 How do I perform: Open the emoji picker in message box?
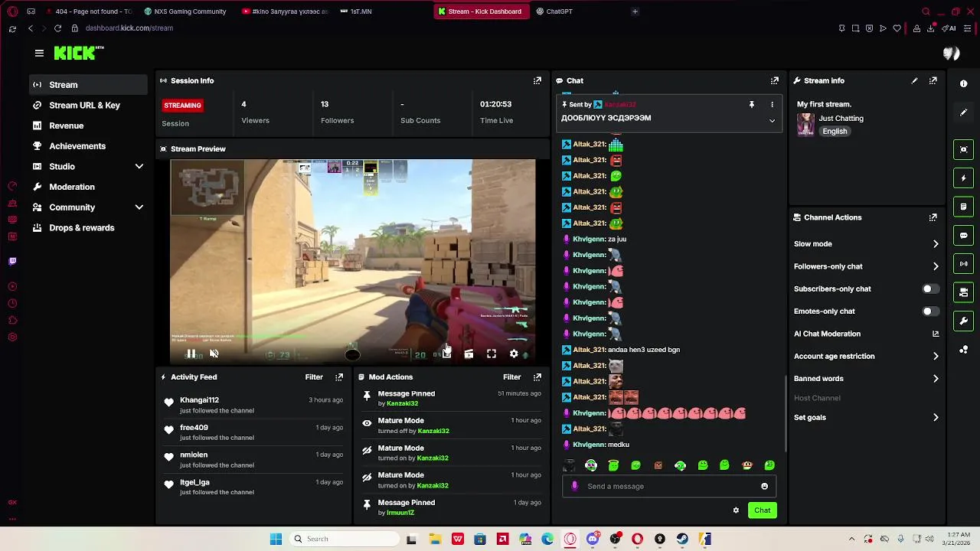[x=764, y=486]
